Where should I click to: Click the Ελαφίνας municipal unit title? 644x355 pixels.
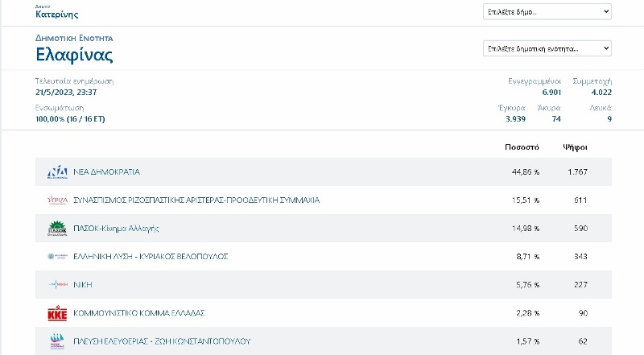[x=74, y=54]
